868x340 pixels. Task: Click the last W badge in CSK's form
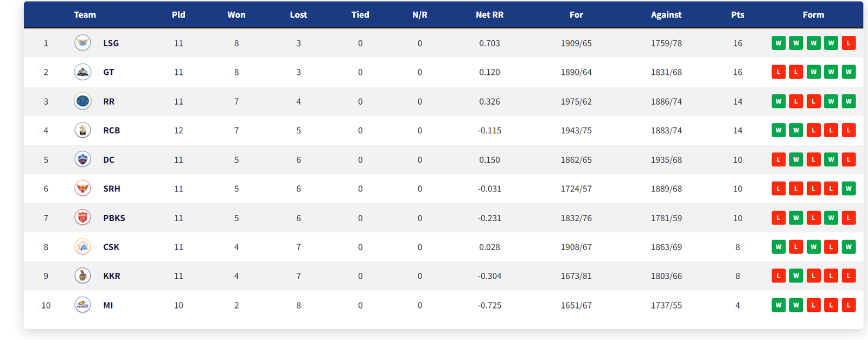point(848,247)
